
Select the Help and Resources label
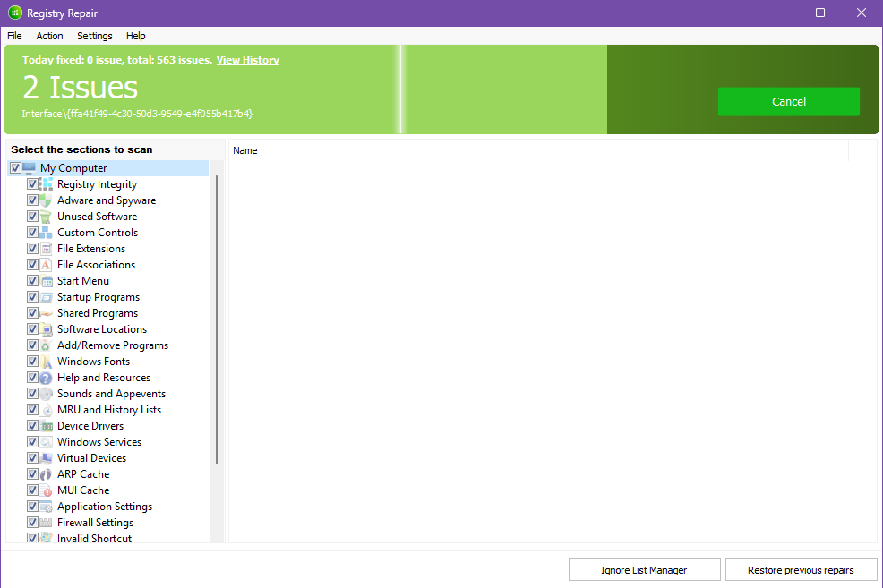[104, 378]
